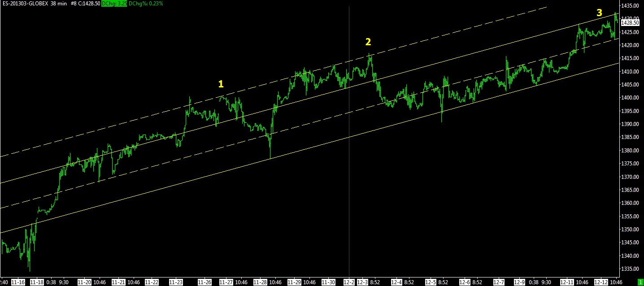Click the 38 min timeframe label
This screenshot has width=644, height=286.
tap(59, 4)
